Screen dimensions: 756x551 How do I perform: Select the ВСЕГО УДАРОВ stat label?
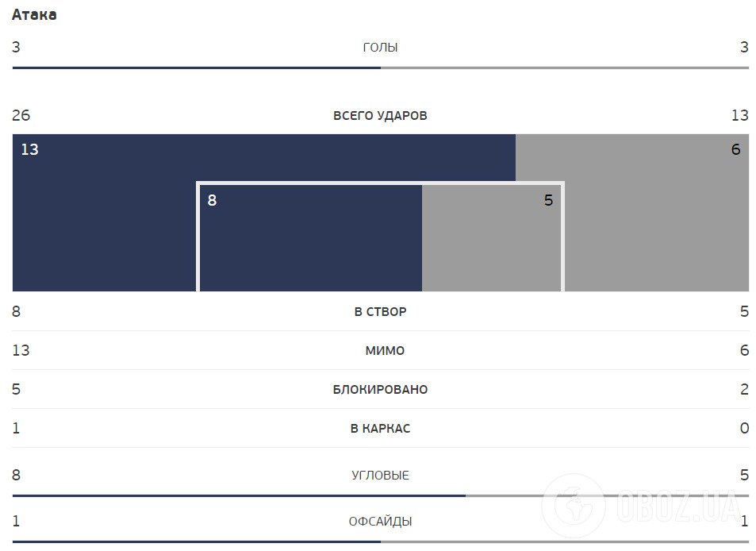tap(380, 116)
